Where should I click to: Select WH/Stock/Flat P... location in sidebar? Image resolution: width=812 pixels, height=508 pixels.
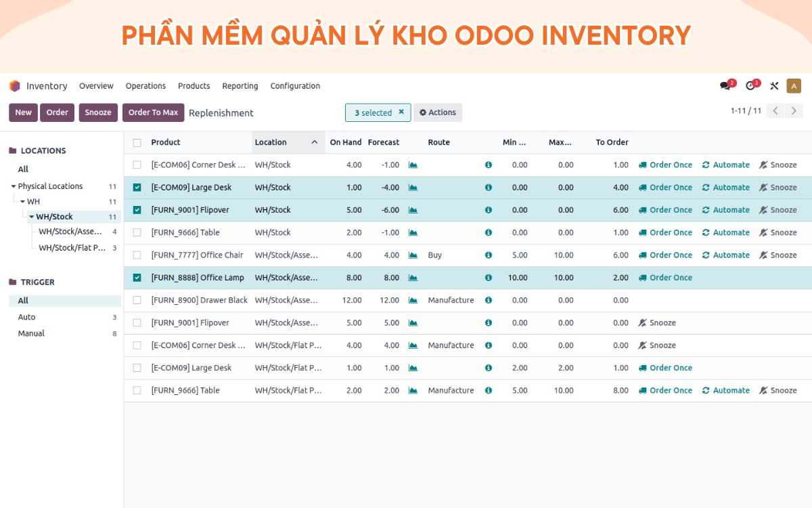tap(72, 248)
